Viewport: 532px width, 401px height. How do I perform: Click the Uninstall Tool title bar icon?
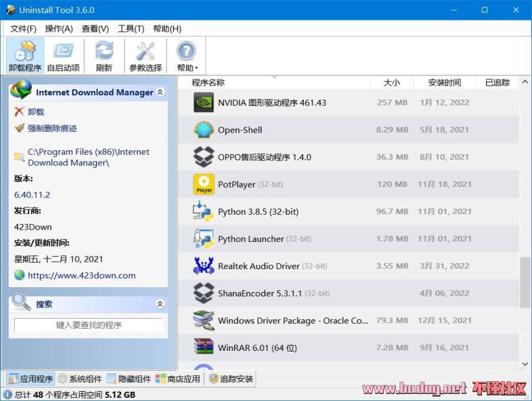point(11,10)
